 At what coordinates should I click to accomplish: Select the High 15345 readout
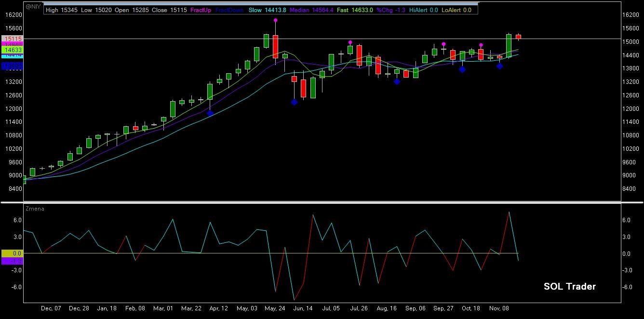pos(61,10)
